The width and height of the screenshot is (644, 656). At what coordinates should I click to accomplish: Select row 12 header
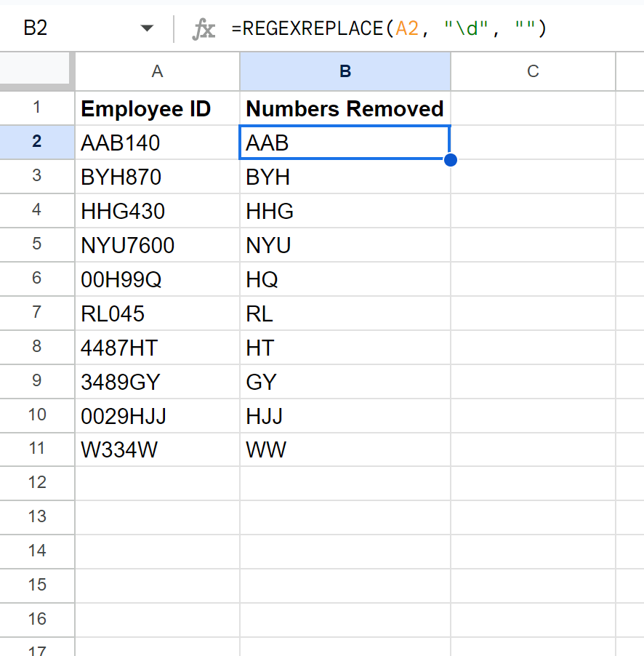pos(37,483)
